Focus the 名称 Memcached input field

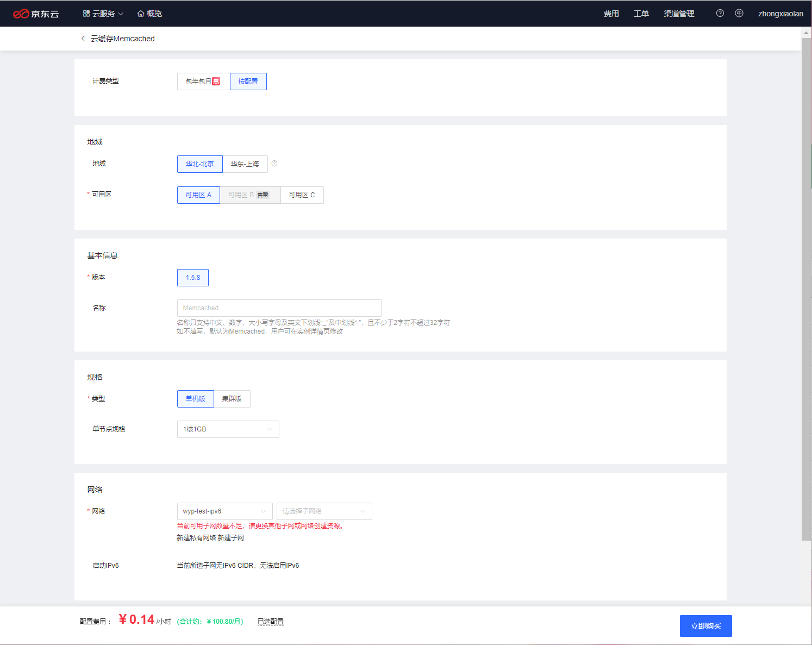(x=279, y=308)
